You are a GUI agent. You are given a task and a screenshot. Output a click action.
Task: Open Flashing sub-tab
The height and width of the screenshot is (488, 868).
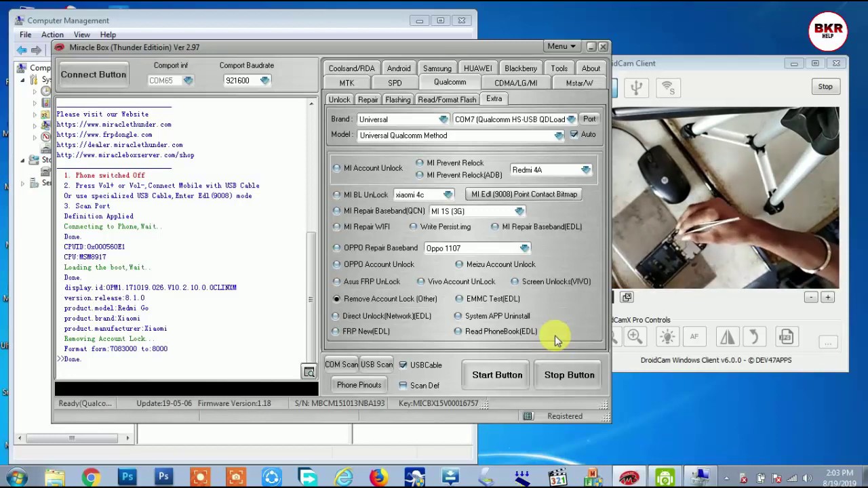[x=398, y=100]
